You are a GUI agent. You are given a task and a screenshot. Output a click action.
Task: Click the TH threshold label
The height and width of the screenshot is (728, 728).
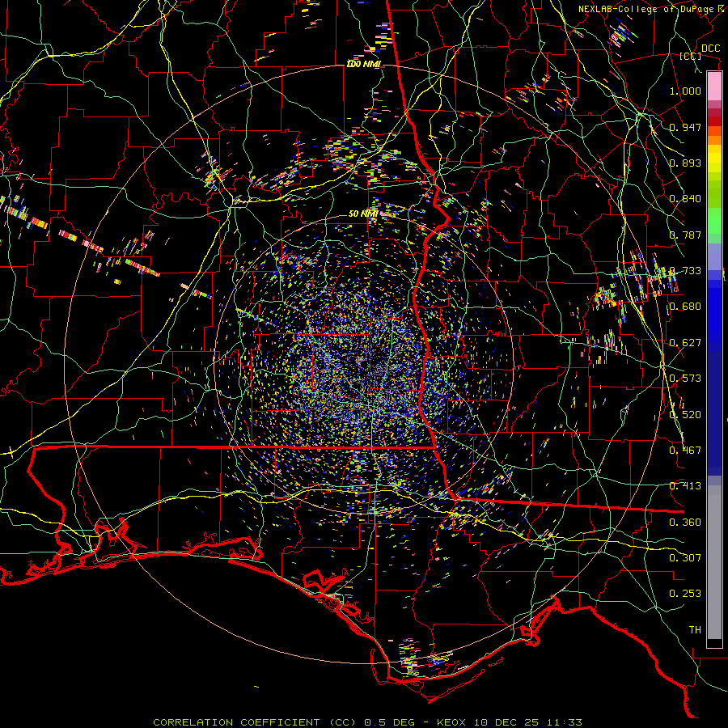(695, 630)
